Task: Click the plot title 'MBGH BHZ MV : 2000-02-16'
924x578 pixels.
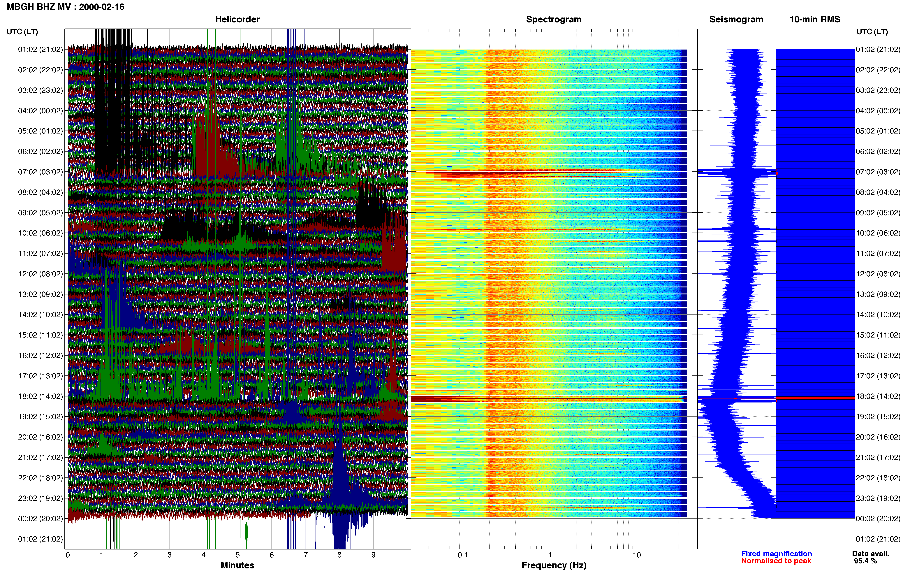Action: [x=65, y=7]
